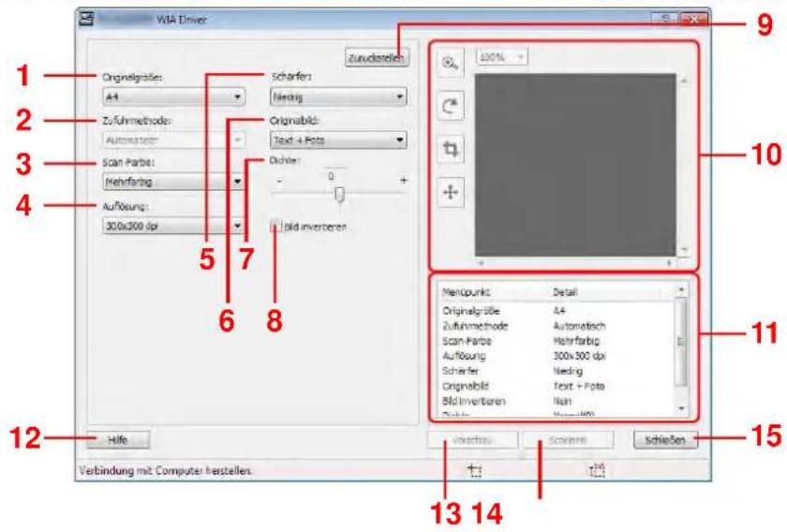Open the Originalgröße dropdown showing A4
The image size is (787, 532).
(x=173, y=96)
